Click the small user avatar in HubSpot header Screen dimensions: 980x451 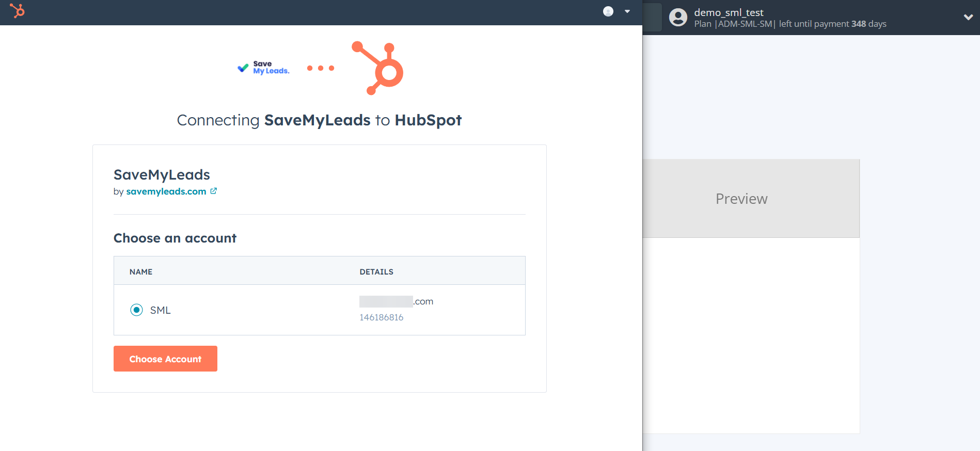608,11
